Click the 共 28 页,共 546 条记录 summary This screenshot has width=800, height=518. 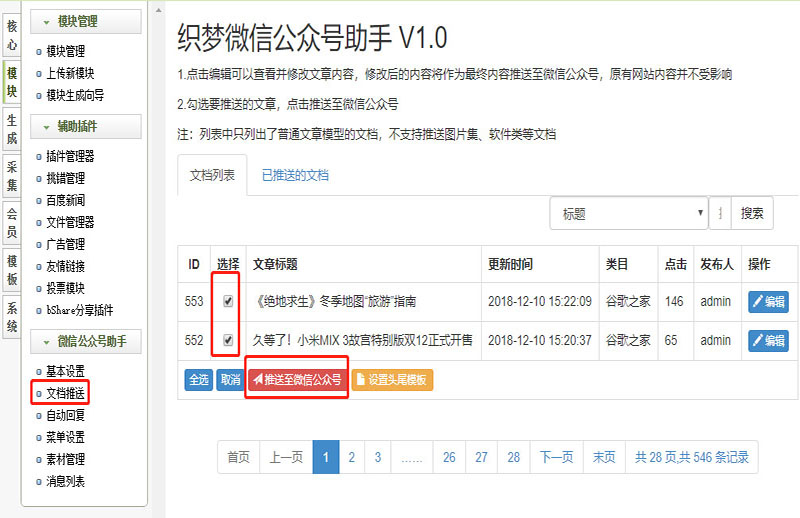(x=691, y=457)
